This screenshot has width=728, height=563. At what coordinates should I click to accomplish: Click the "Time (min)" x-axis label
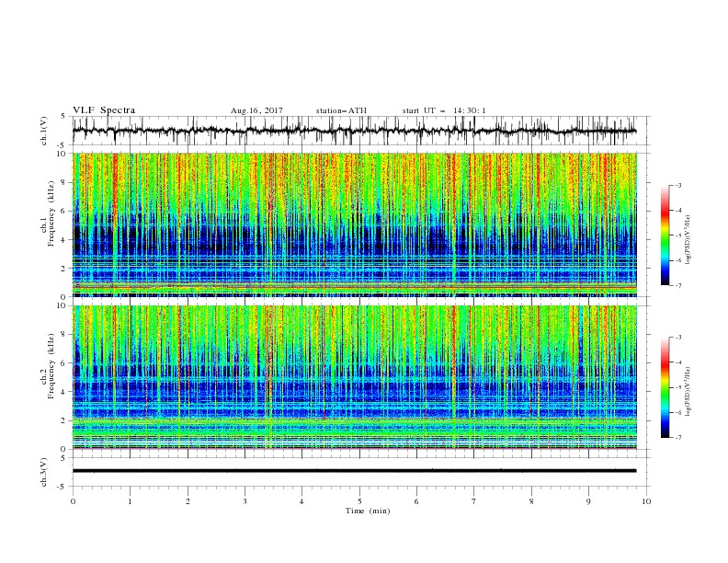(368, 511)
